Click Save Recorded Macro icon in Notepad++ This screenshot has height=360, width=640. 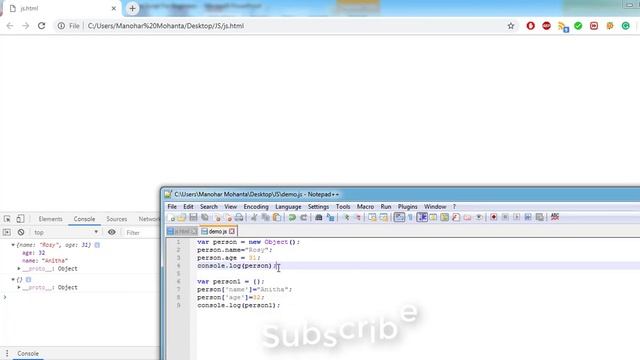[539, 218]
